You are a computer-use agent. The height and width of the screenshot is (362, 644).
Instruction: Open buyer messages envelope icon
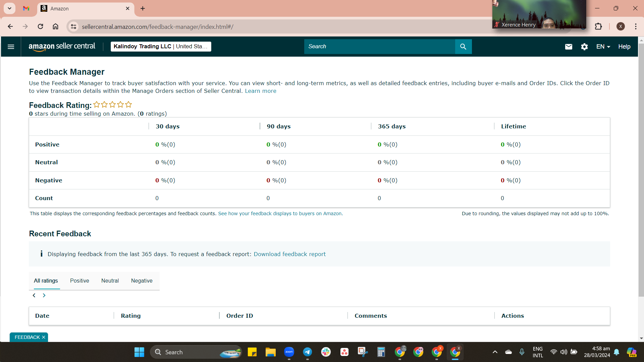tap(569, 47)
